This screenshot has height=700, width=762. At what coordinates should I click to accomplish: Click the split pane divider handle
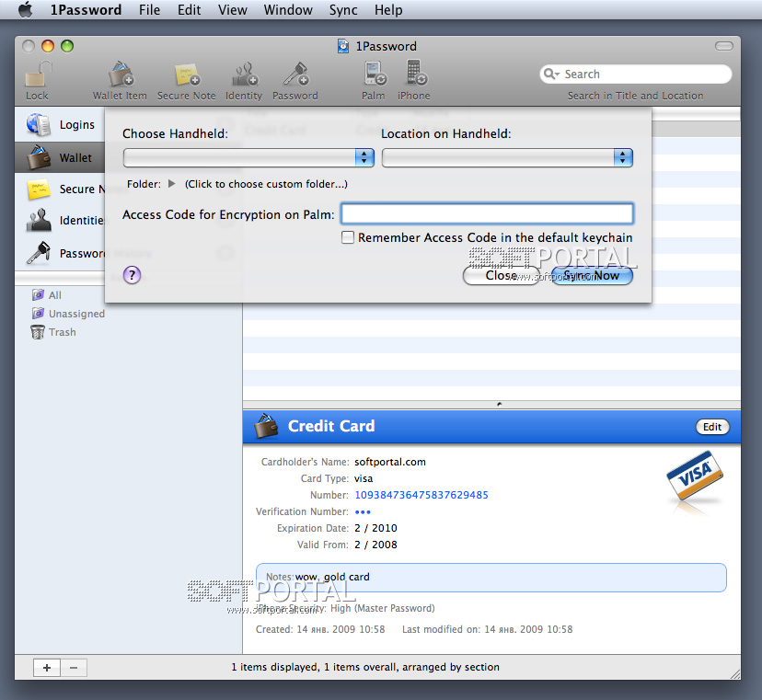tap(499, 404)
